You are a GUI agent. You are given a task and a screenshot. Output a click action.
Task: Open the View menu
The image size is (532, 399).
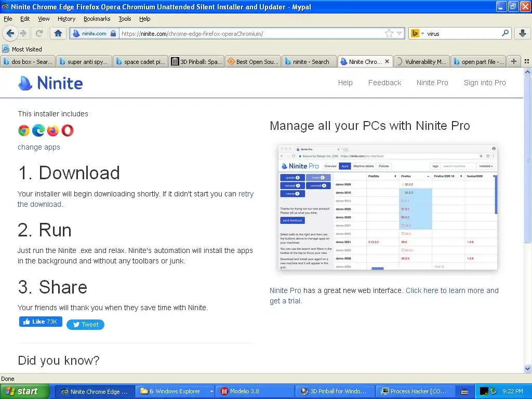44,19
